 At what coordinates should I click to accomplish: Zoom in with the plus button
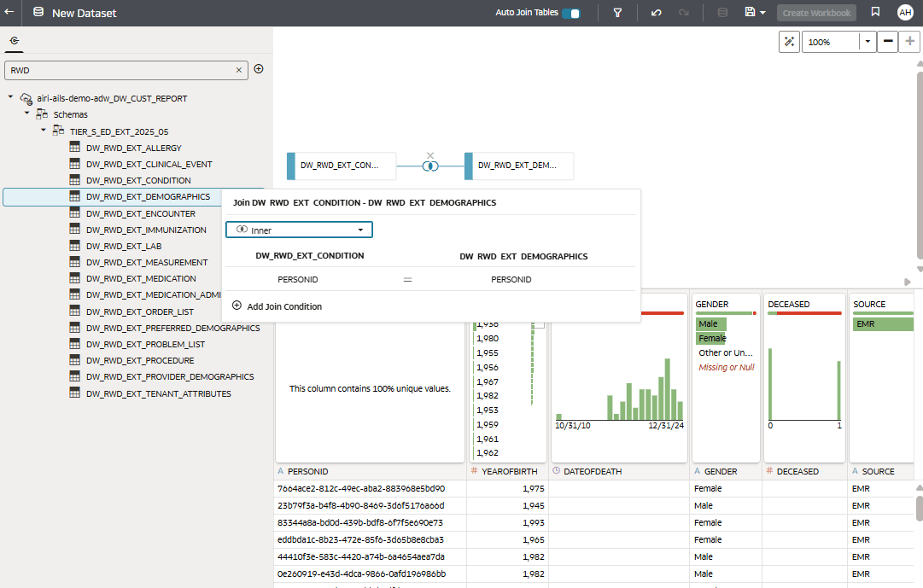point(909,41)
